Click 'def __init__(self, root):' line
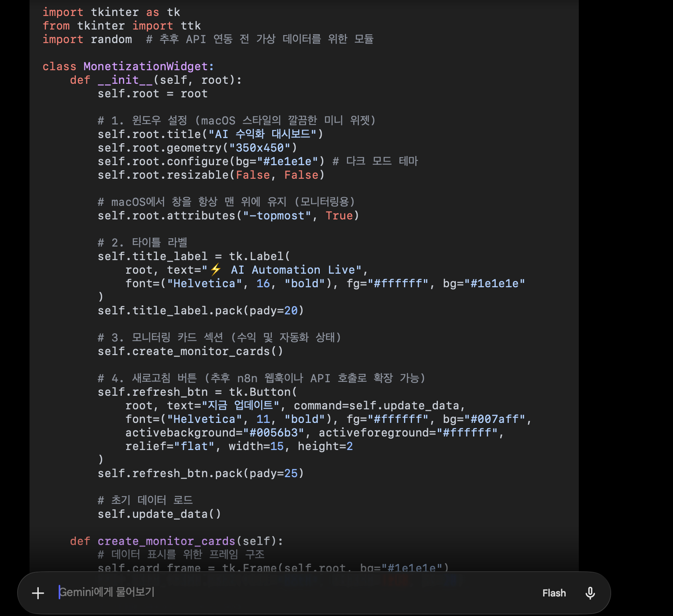 click(156, 80)
